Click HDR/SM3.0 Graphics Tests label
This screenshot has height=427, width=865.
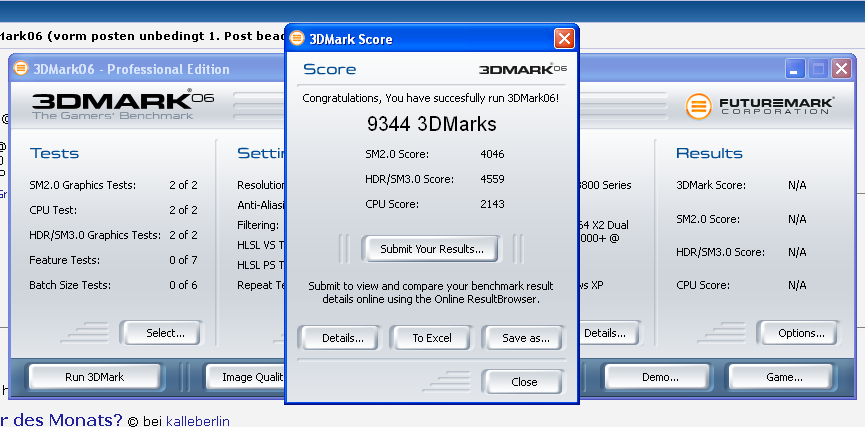(95, 235)
